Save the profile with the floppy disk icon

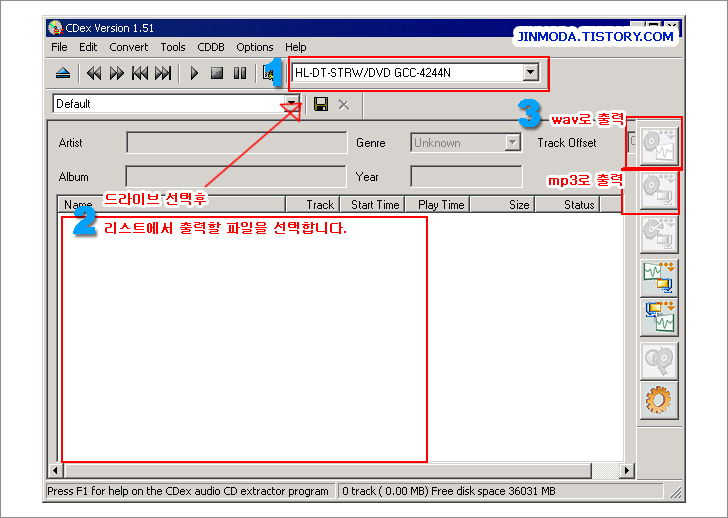tap(321, 104)
